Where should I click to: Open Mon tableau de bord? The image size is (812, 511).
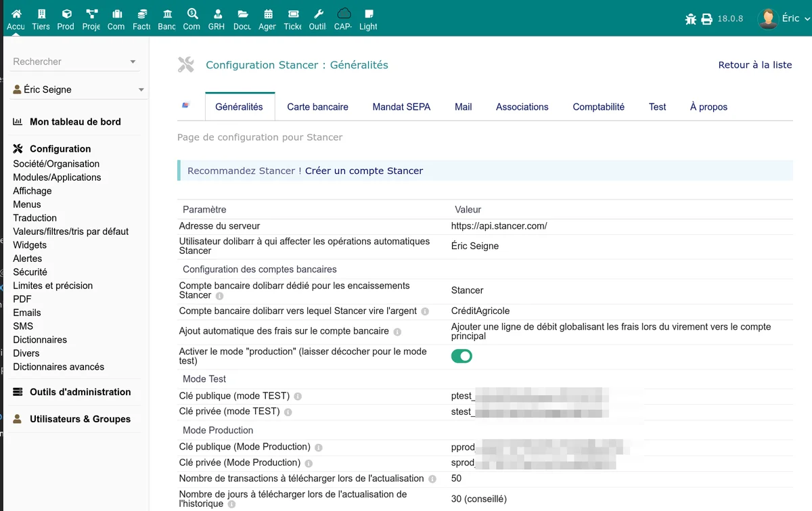point(75,122)
